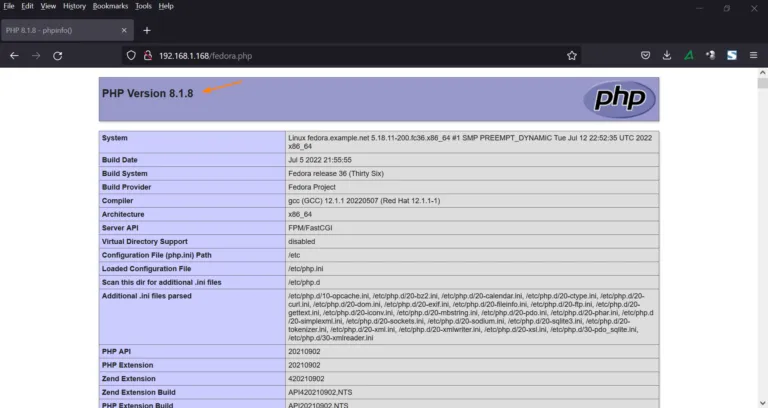Screen dimensions: 768x408
Task: Open tracking protection shield icon
Action: coord(131,55)
